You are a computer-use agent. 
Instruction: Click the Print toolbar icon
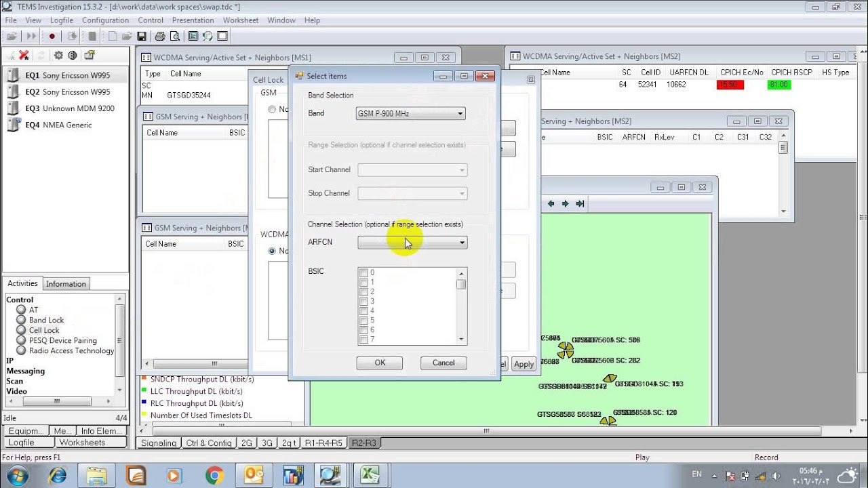160,36
